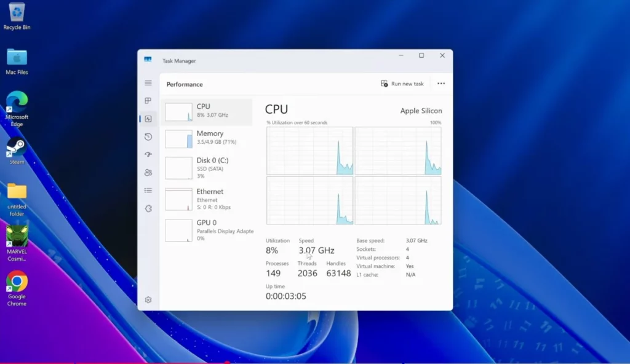Click the Steam desktop shortcut
This screenshot has width=630, height=364.
pyautogui.click(x=17, y=151)
